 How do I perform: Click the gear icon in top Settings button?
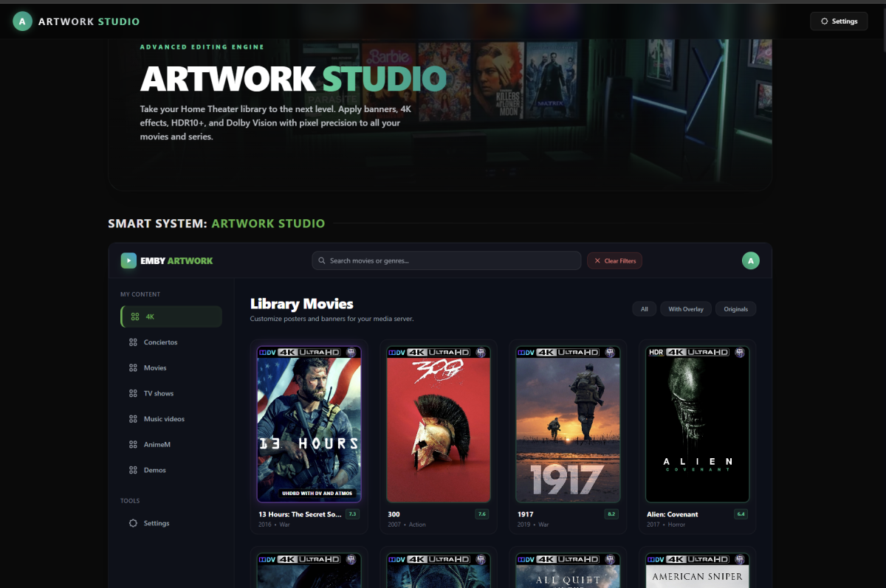825,21
